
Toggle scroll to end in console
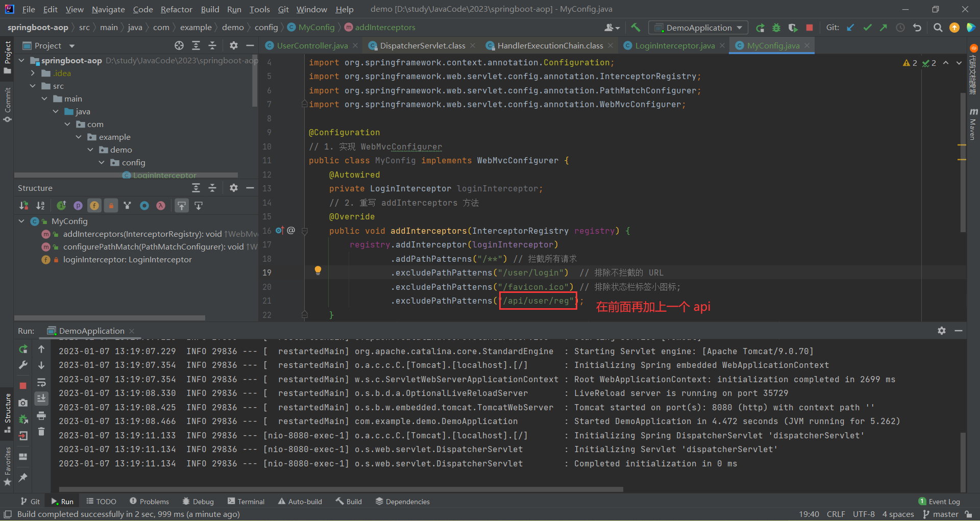coord(41,399)
